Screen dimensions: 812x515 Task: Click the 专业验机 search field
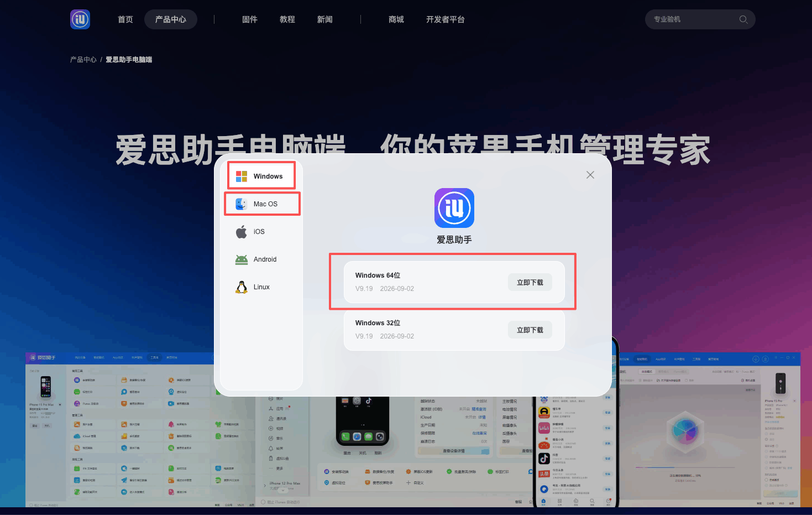[x=700, y=19]
